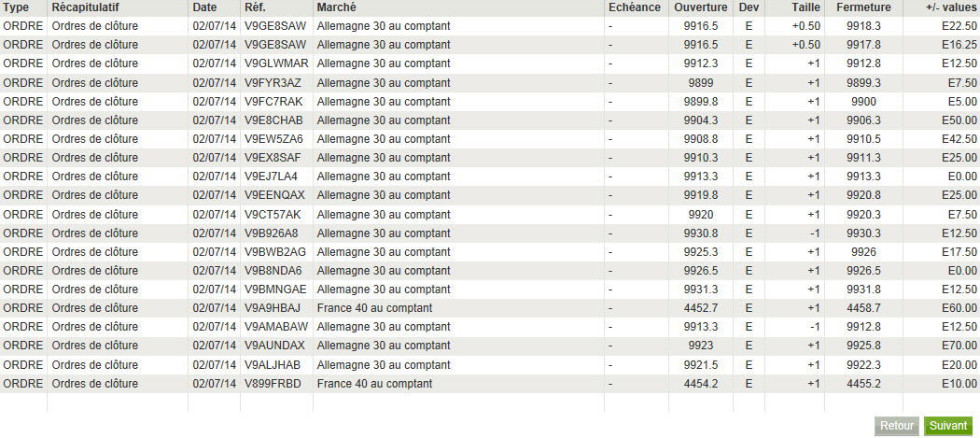Click the opening price 9923
980x438 pixels.
(x=701, y=346)
